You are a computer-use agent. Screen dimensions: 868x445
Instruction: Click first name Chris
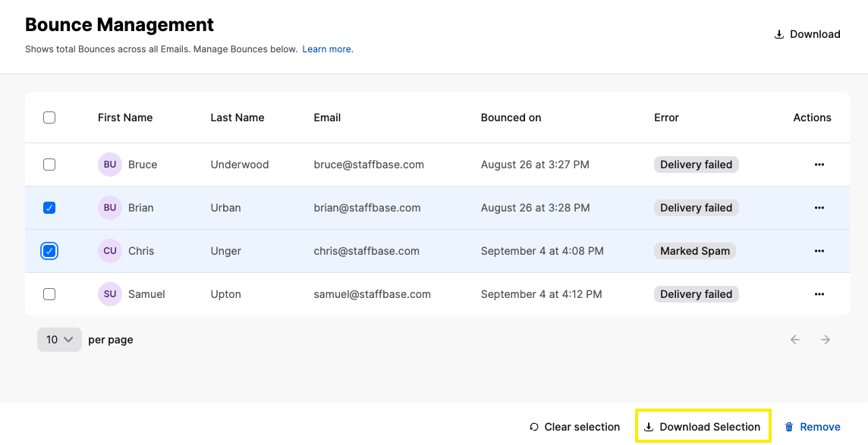click(x=141, y=251)
